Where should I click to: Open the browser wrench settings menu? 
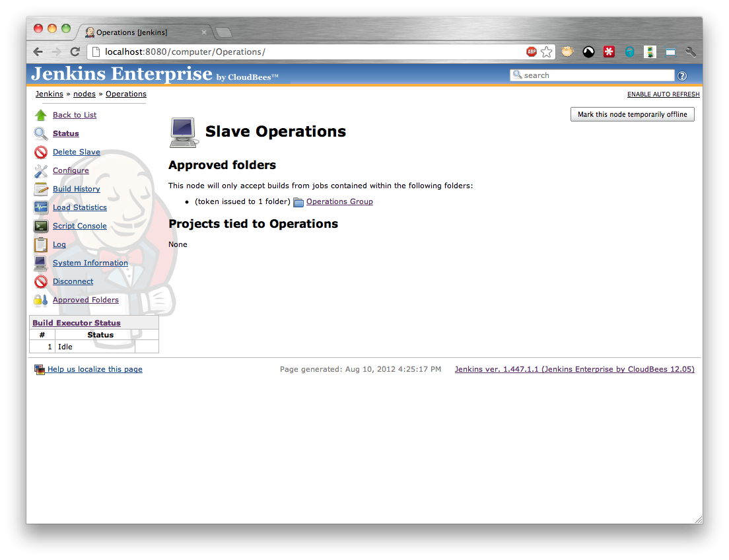pos(691,52)
